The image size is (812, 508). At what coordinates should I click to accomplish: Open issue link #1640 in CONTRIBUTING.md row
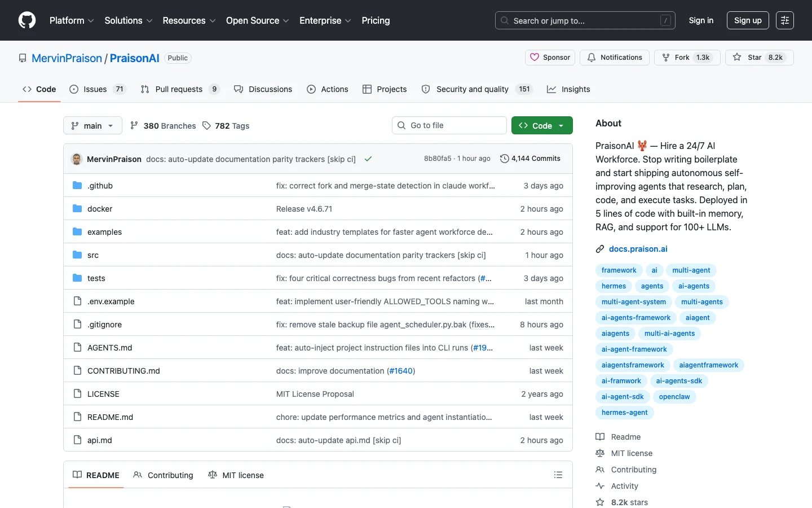coord(401,371)
